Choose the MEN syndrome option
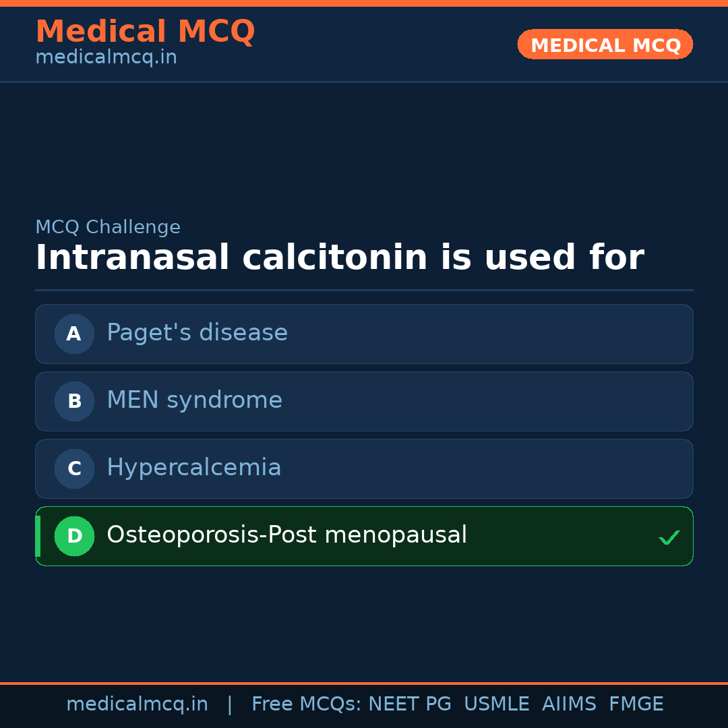This screenshot has width=728, height=728. pos(194,400)
